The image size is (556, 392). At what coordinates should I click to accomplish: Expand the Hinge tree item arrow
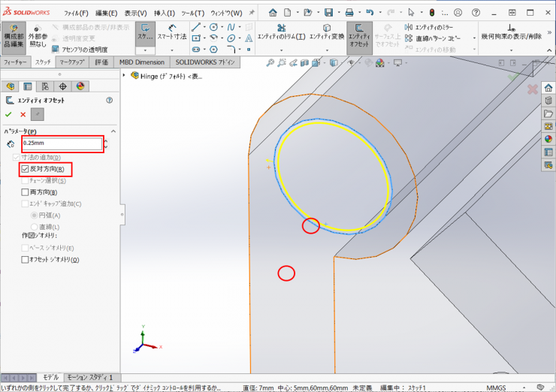click(x=124, y=75)
